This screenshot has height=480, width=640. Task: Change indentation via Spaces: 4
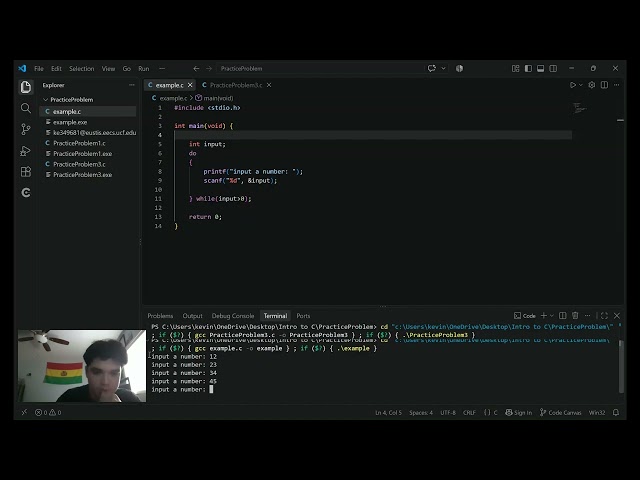tap(421, 413)
